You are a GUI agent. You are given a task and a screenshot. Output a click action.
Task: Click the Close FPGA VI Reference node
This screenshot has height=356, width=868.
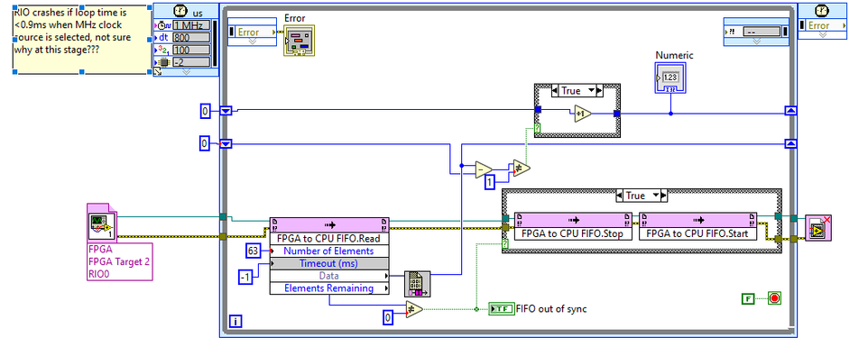pos(818,227)
